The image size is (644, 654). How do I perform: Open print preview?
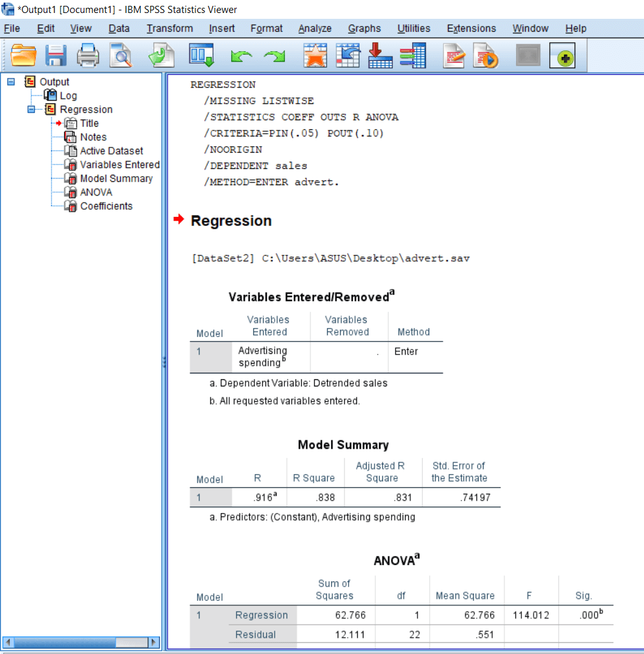tap(120, 55)
